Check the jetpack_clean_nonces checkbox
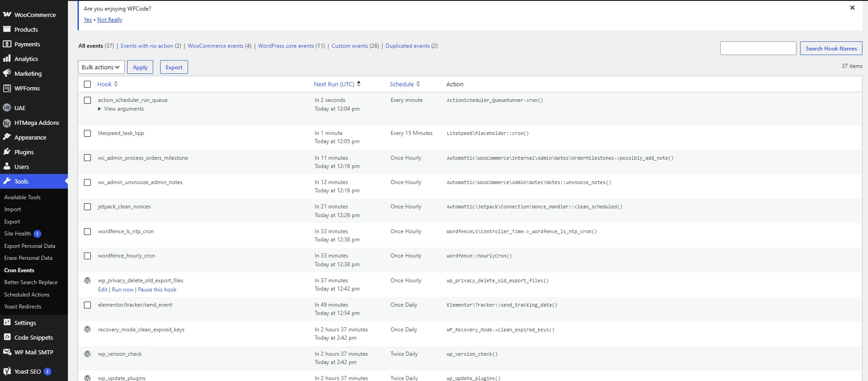868x381 pixels. pyautogui.click(x=88, y=207)
